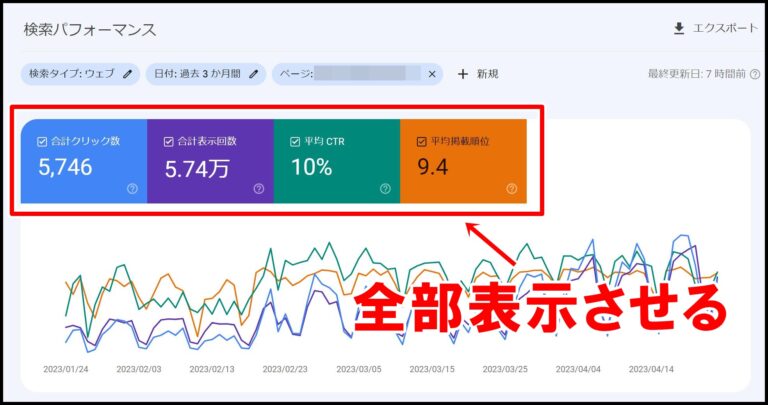Image resolution: width=768 pixels, height=405 pixels.
Task: Open the ページ filter chip
Action: tap(358, 74)
